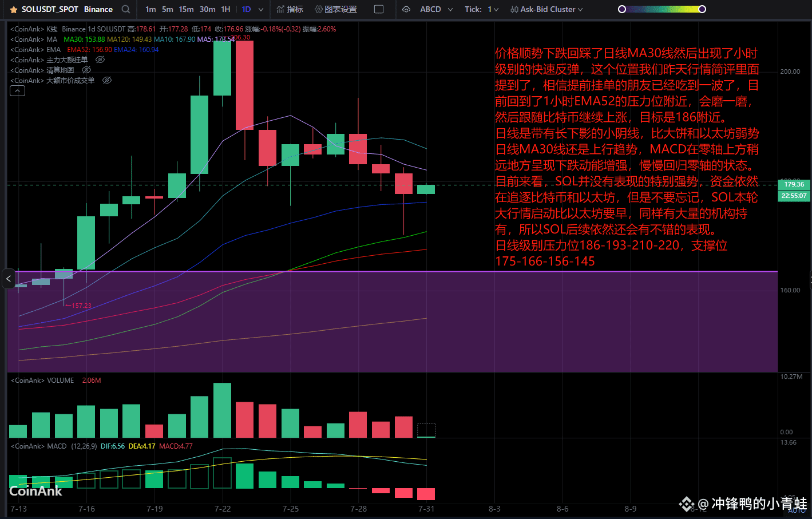The height and width of the screenshot is (519, 812).
Task: Click the fullscreen rectangle icon
Action: coord(379,9)
